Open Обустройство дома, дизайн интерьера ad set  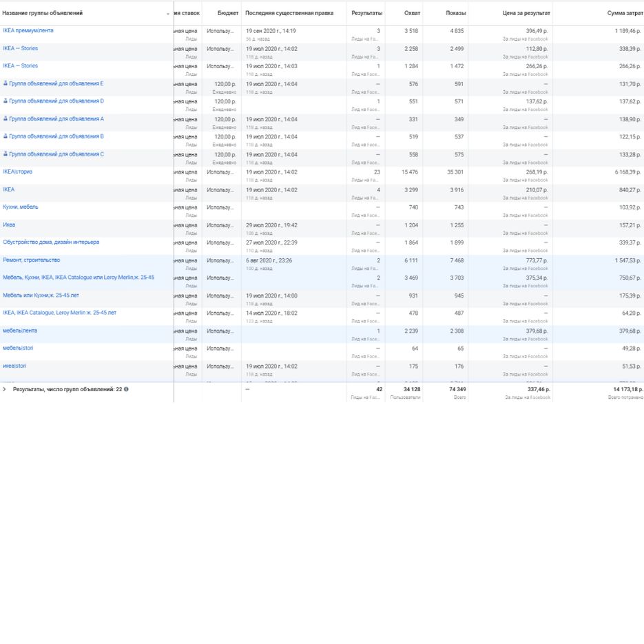(x=51, y=242)
